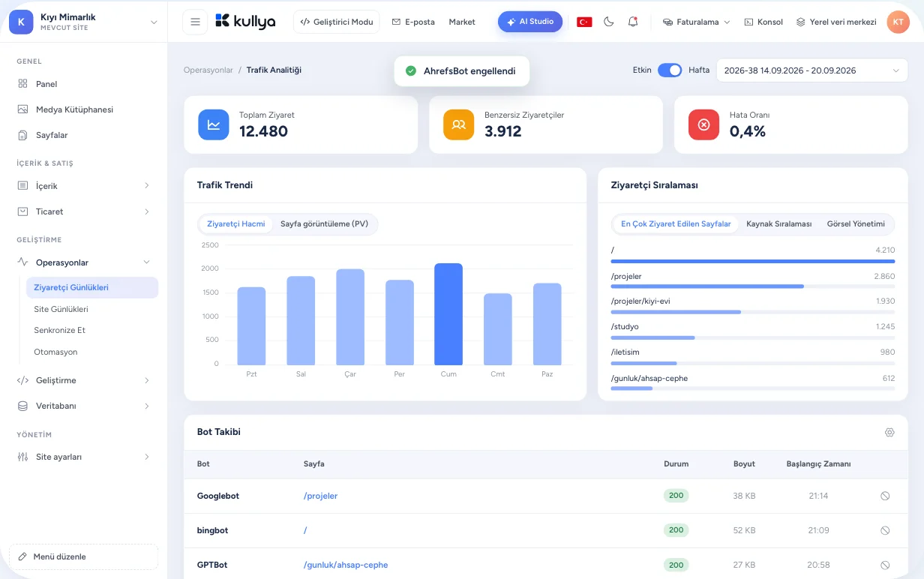The width and height of the screenshot is (924, 579).
Task: Switch language via Turkish flag icon
Action: pos(584,22)
